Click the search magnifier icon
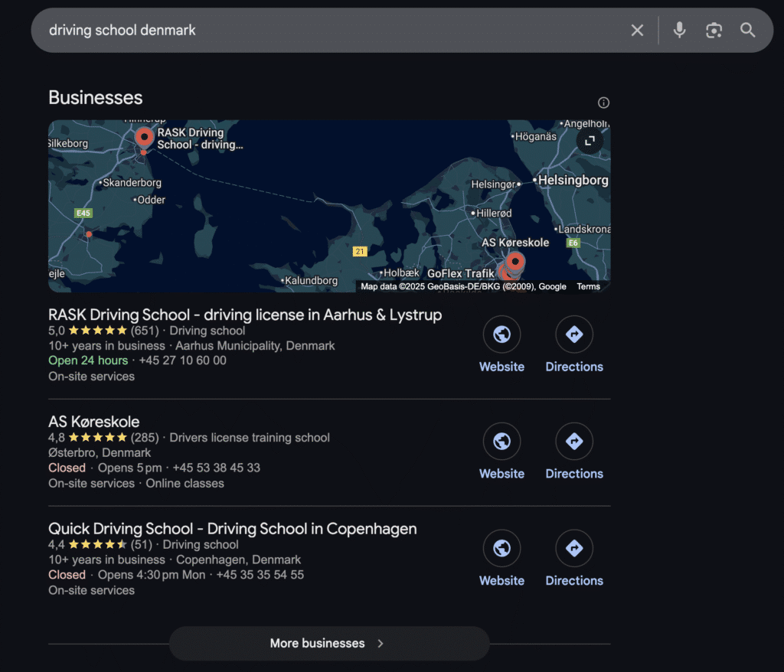Image resolution: width=784 pixels, height=672 pixels. (x=747, y=30)
